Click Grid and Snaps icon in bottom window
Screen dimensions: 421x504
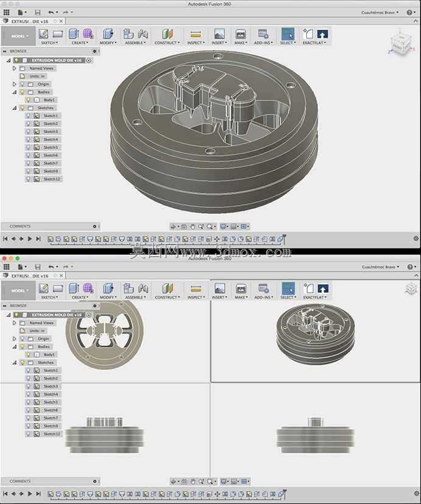pyautogui.click(x=235, y=481)
